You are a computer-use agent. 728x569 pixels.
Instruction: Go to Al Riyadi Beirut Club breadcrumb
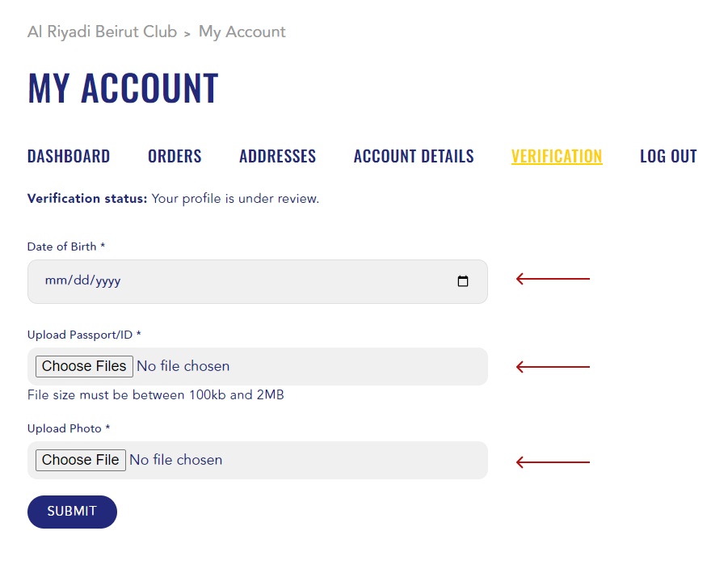tap(102, 32)
